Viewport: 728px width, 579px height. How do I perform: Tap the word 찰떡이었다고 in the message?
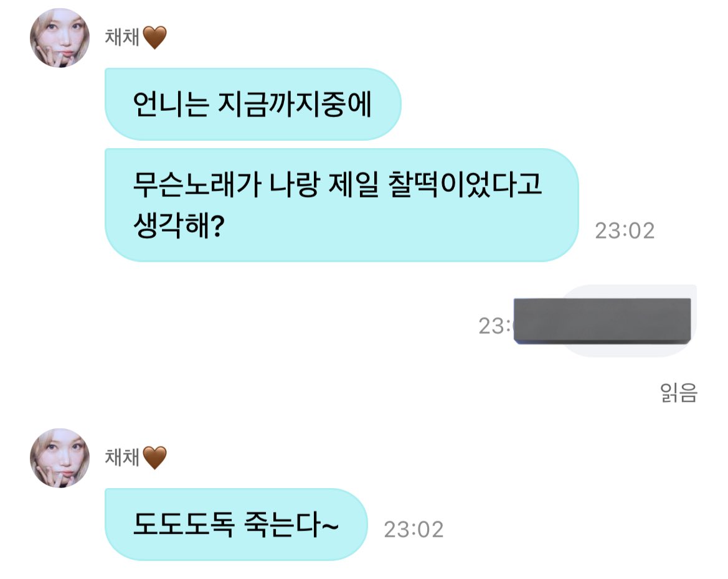click(x=465, y=184)
